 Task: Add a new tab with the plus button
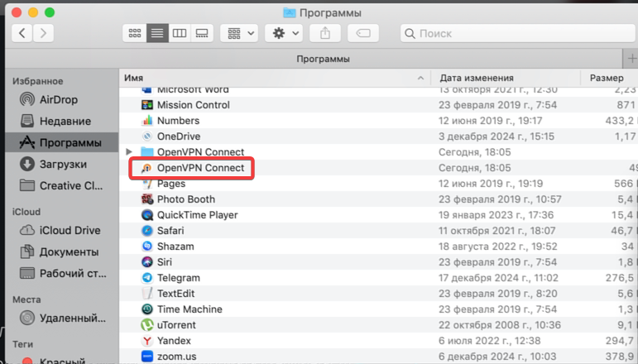click(631, 59)
